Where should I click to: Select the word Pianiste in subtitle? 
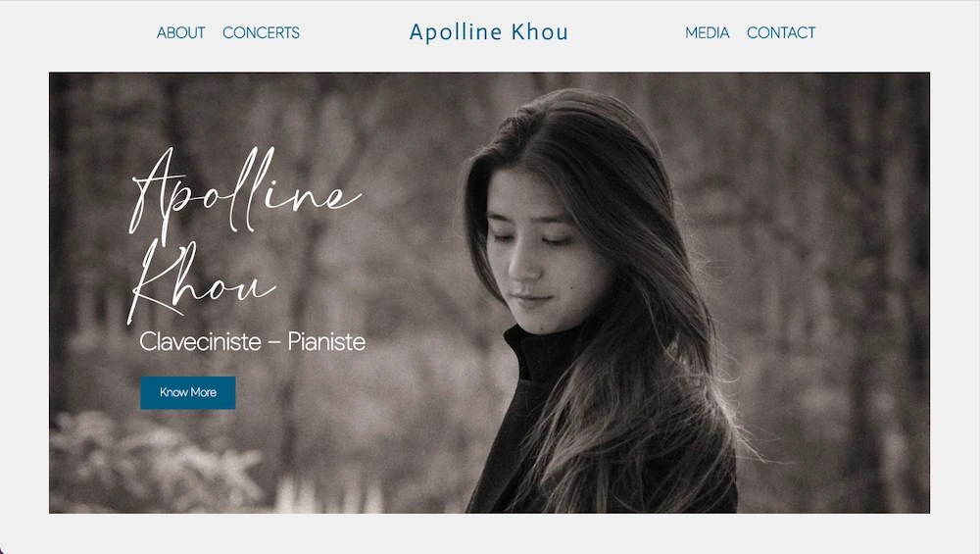click(x=326, y=341)
